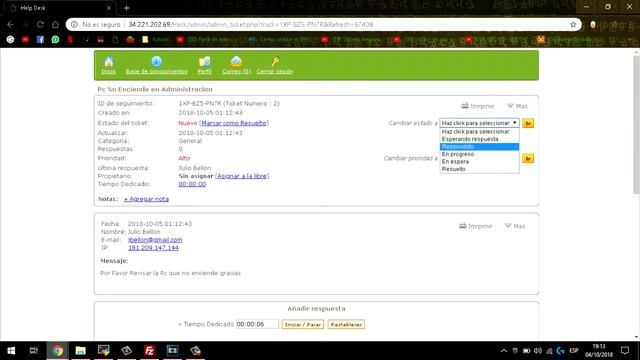Open the Perfil profile icon

tap(204, 62)
